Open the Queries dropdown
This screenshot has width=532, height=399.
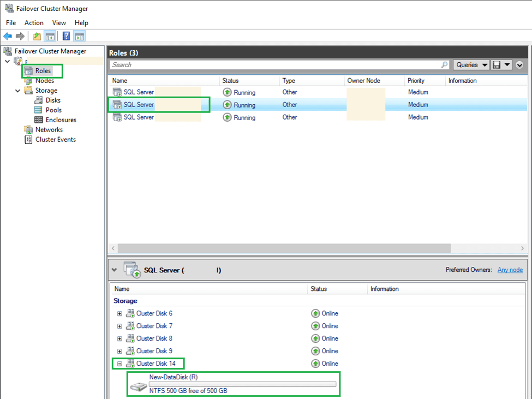pos(471,65)
